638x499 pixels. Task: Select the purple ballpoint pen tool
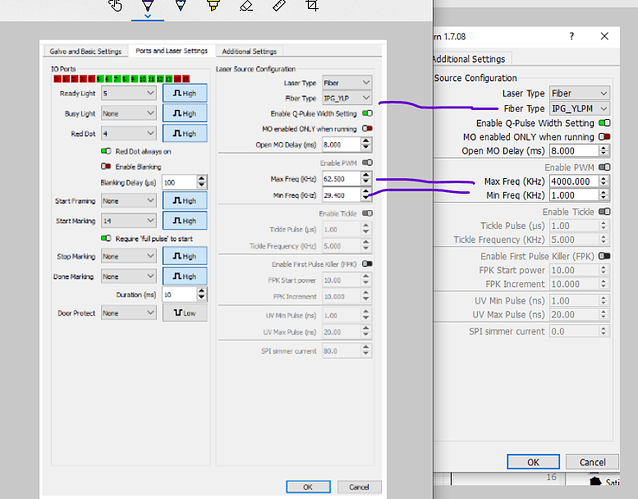148,6
